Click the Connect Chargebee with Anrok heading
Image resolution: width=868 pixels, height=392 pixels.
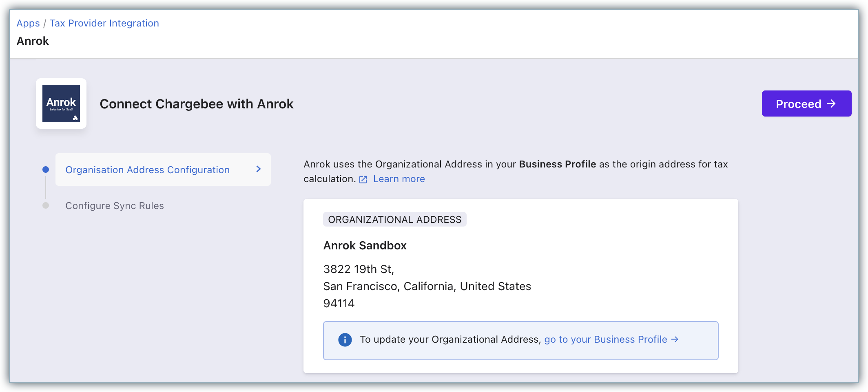(x=196, y=104)
